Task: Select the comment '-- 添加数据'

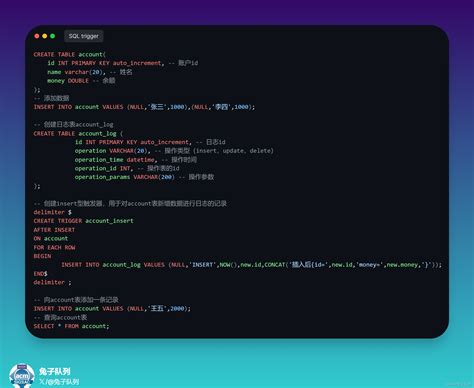Action: pos(51,98)
